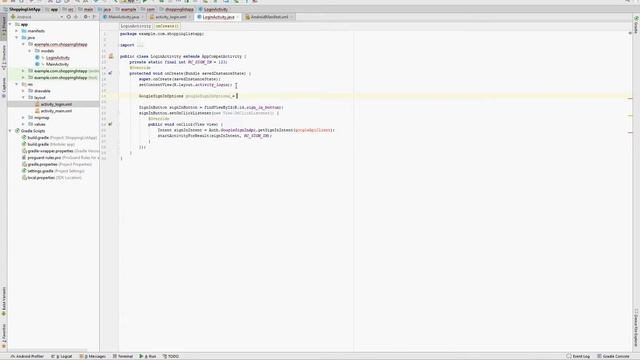Collapse the res folder
640x360 pixels.
pyautogui.click(x=17, y=84)
